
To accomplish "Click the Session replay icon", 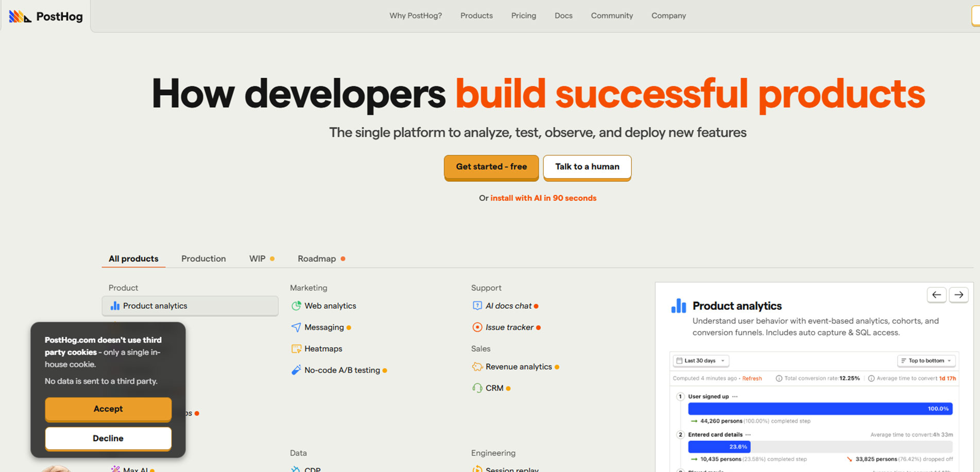I will 477,469.
